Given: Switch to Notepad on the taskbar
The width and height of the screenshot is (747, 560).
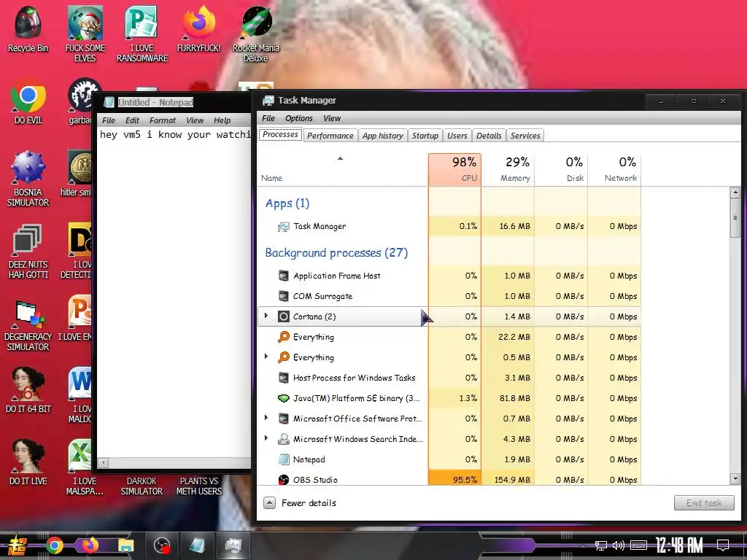Looking at the screenshot, I should (x=197, y=545).
